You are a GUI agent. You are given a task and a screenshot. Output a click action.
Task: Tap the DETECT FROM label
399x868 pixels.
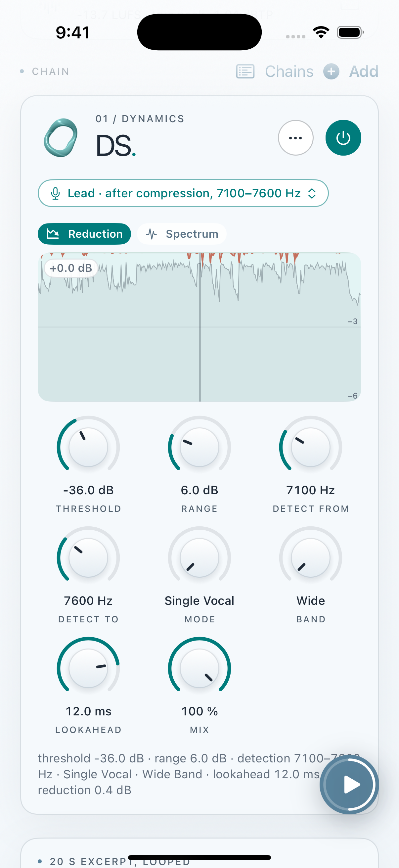click(311, 508)
